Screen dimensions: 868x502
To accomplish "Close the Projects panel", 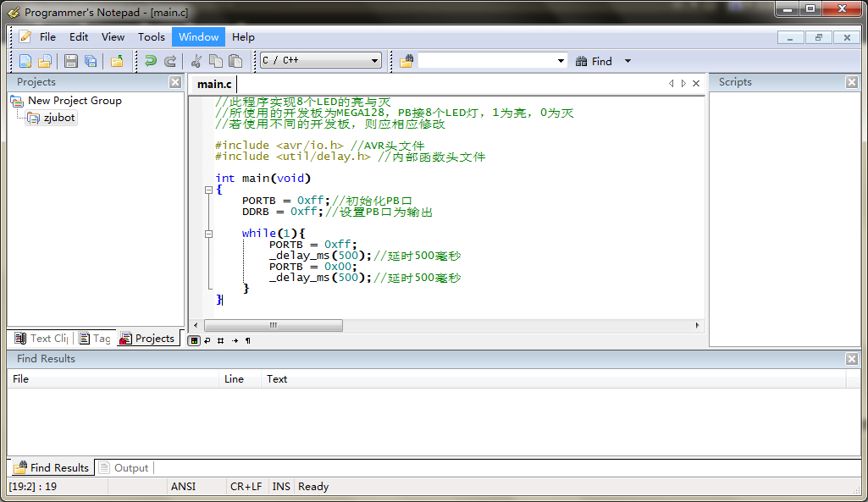I will [x=175, y=82].
